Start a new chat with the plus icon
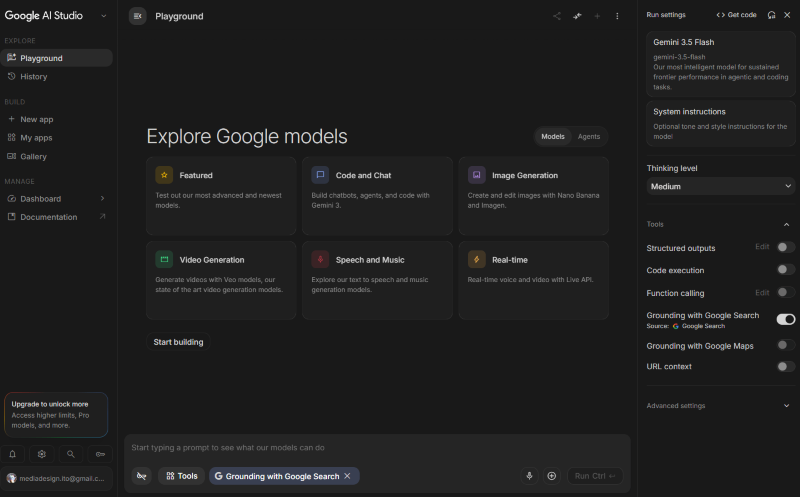 pyautogui.click(x=597, y=16)
